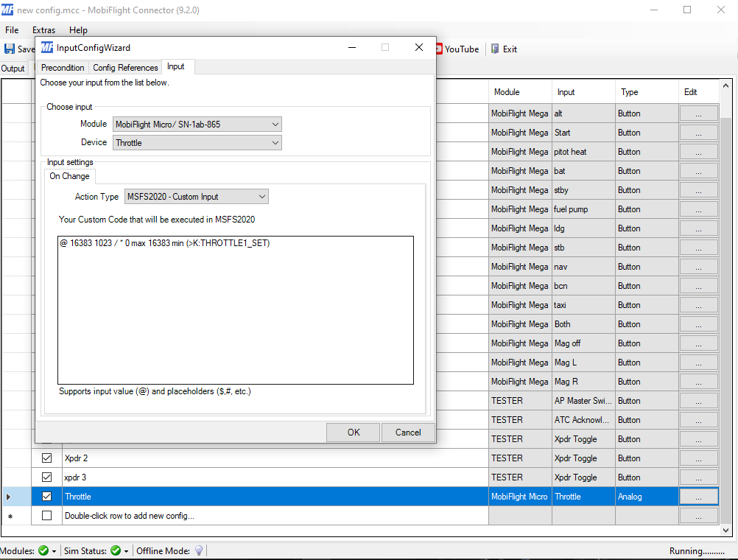738x560 pixels.
Task: Click the Exit toolbar button
Action: click(x=504, y=49)
